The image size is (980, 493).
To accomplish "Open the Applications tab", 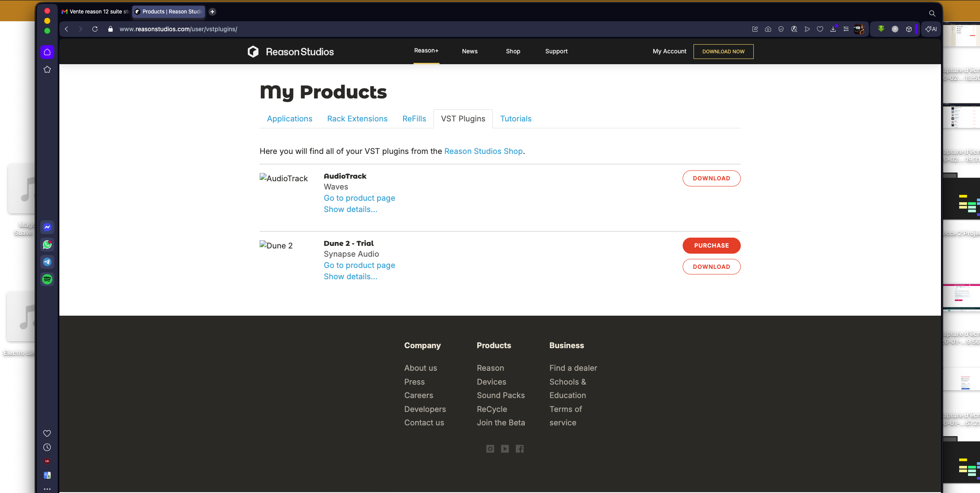I will [290, 119].
